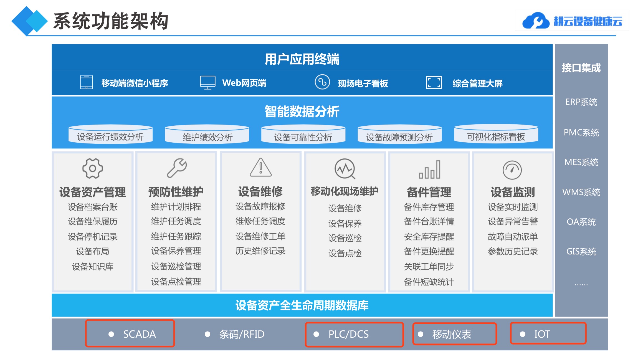
Task: Click 设备档案台账 under 设备资产管理
Action: click(93, 207)
